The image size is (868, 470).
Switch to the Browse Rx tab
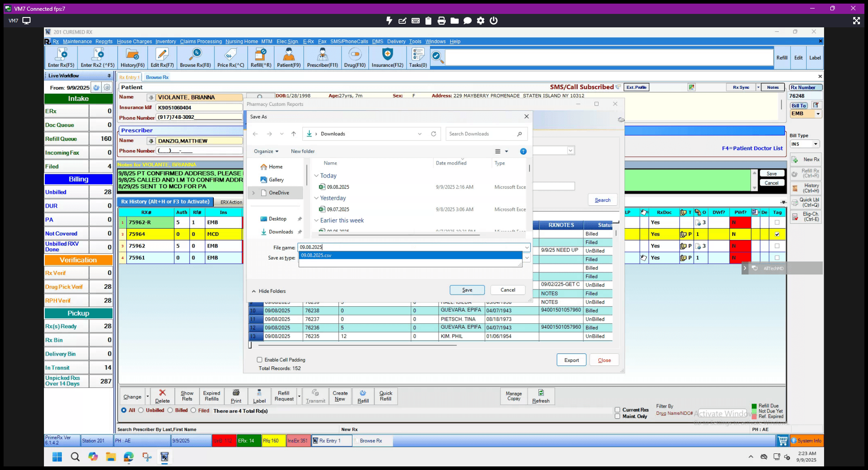click(x=157, y=77)
